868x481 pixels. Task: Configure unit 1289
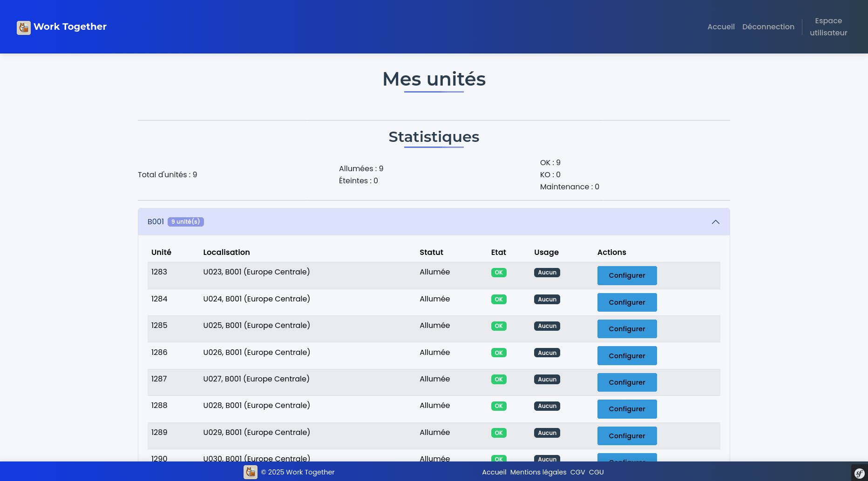tap(627, 436)
